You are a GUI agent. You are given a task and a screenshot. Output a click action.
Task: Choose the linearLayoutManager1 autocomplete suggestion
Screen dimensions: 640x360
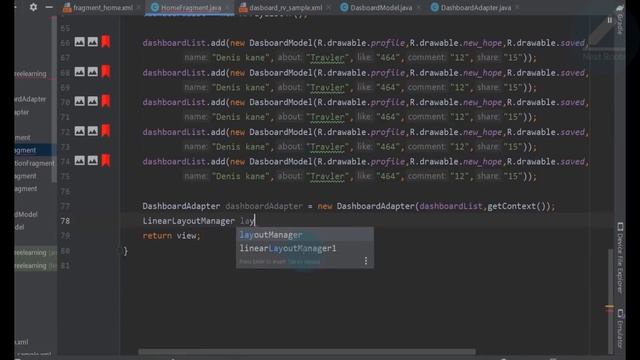[304, 248]
